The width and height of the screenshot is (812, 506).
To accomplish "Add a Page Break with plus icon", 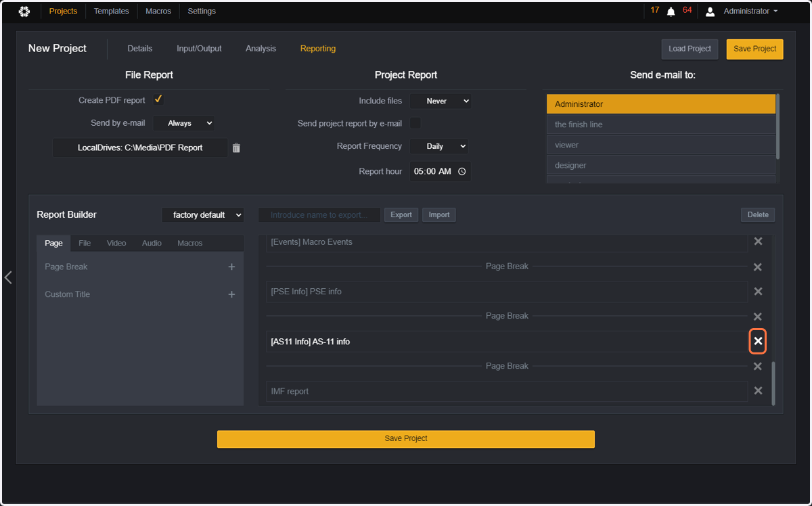I will 231,267.
